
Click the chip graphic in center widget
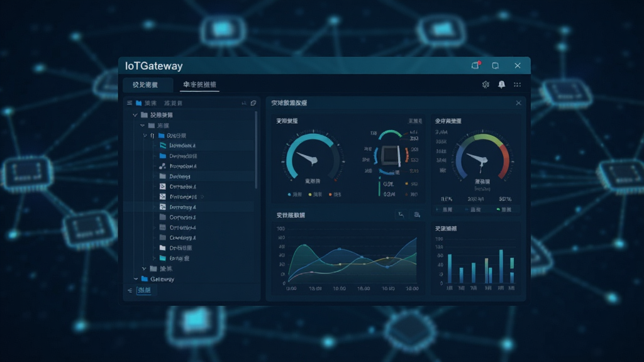(390, 155)
